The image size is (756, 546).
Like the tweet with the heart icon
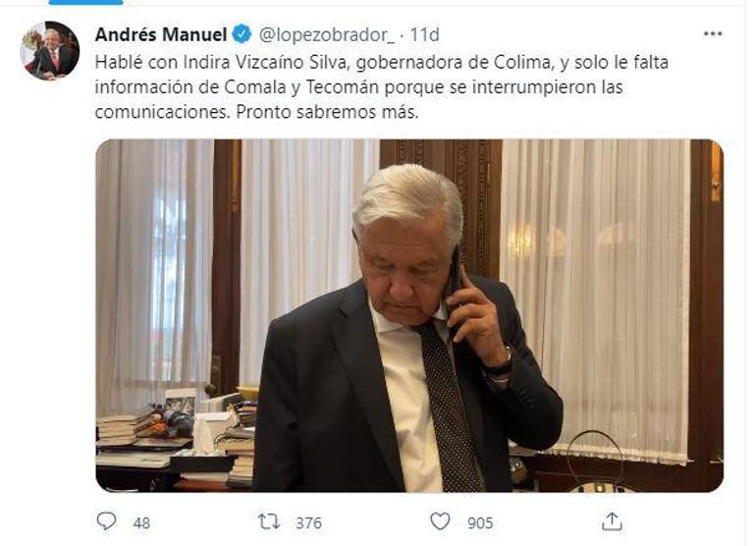click(x=440, y=521)
